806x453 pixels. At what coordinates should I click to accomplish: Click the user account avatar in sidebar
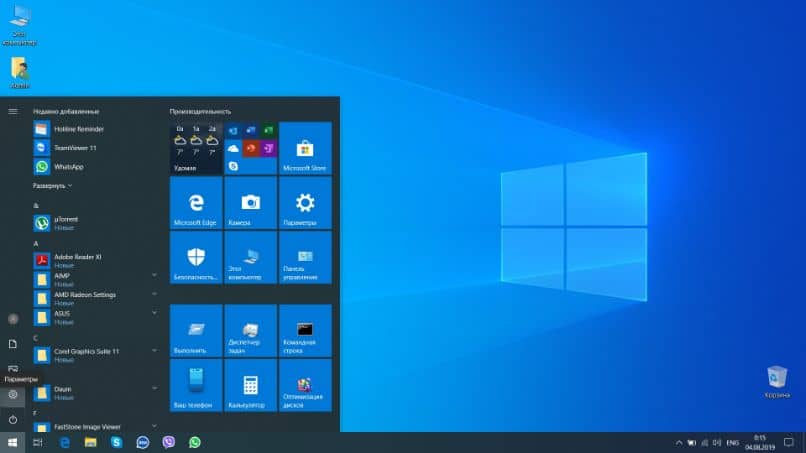(13, 319)
